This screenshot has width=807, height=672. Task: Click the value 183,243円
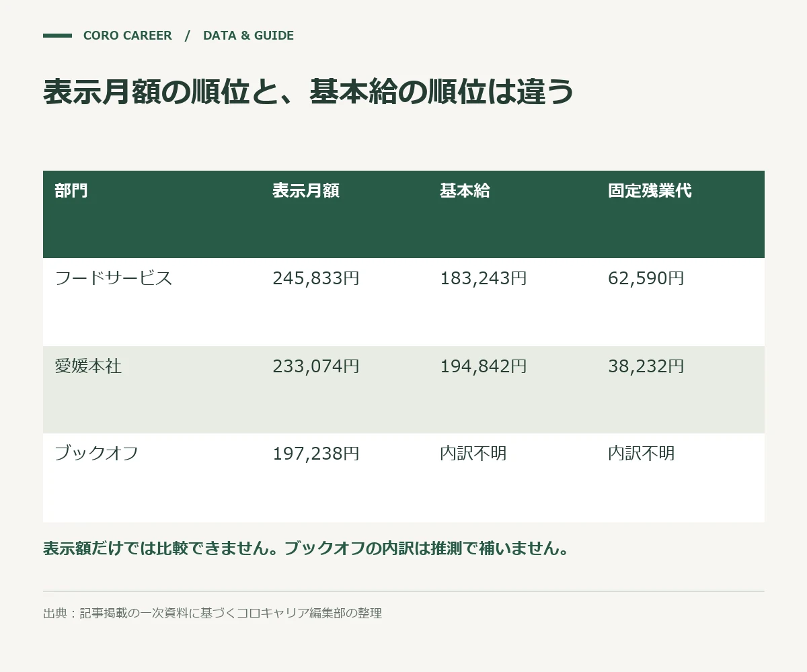484,278
